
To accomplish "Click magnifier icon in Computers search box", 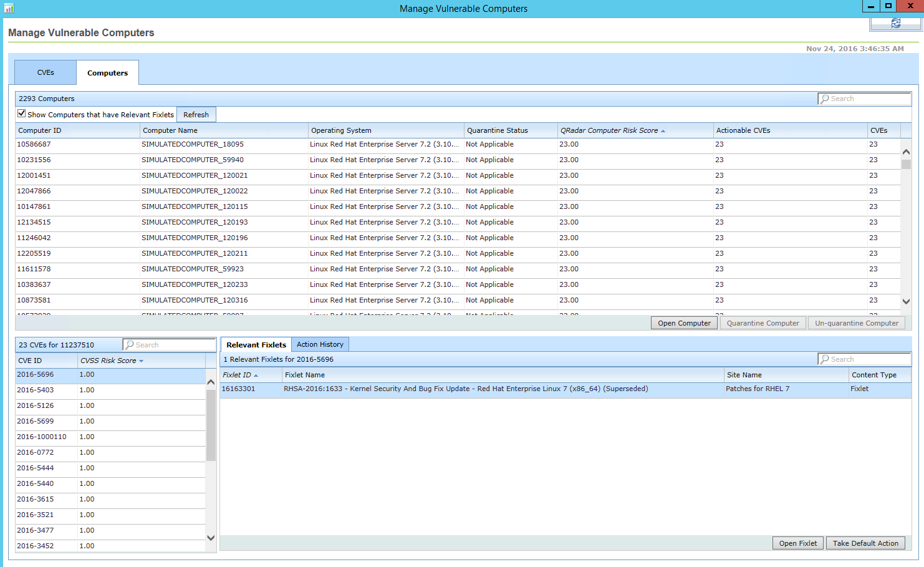I will coord(825,99).
